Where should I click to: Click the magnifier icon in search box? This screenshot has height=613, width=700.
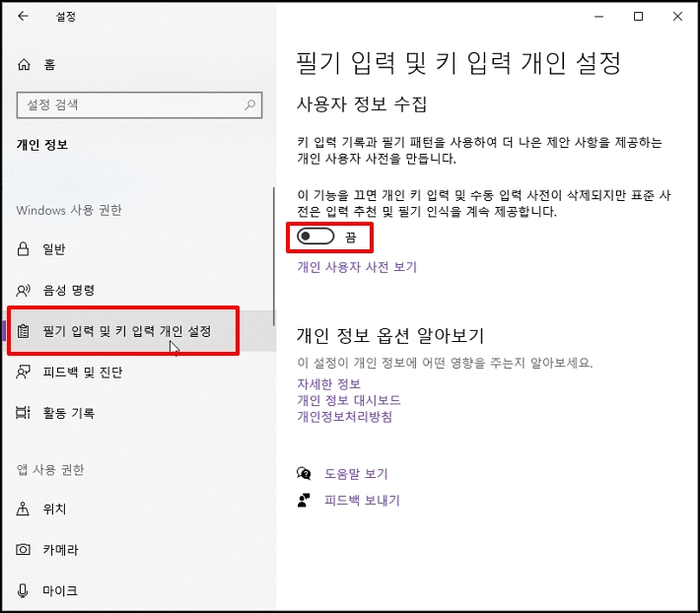tap(250, 104)
